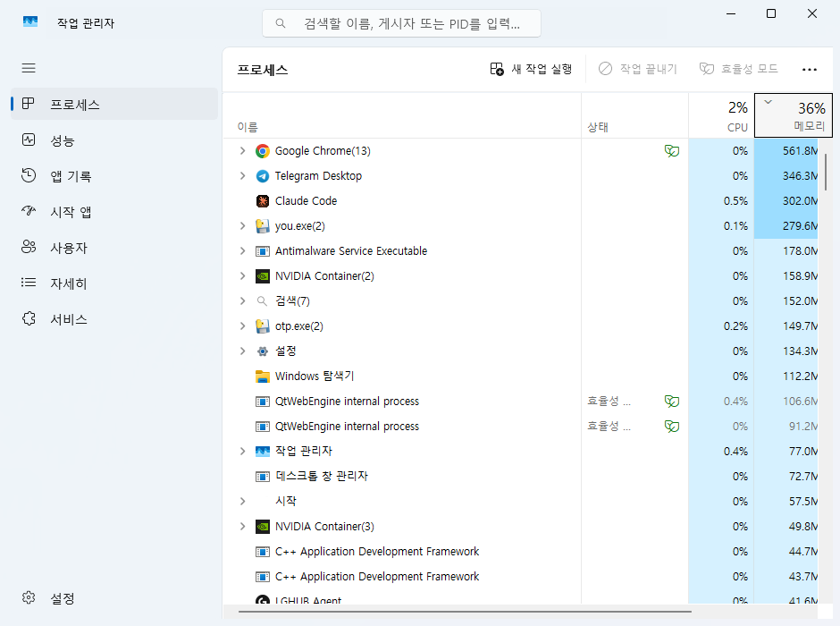Viewport: 840px width, 626px height.
Task: Expand the 작업 관리자 process row
Action: click(x=243, y=452)
